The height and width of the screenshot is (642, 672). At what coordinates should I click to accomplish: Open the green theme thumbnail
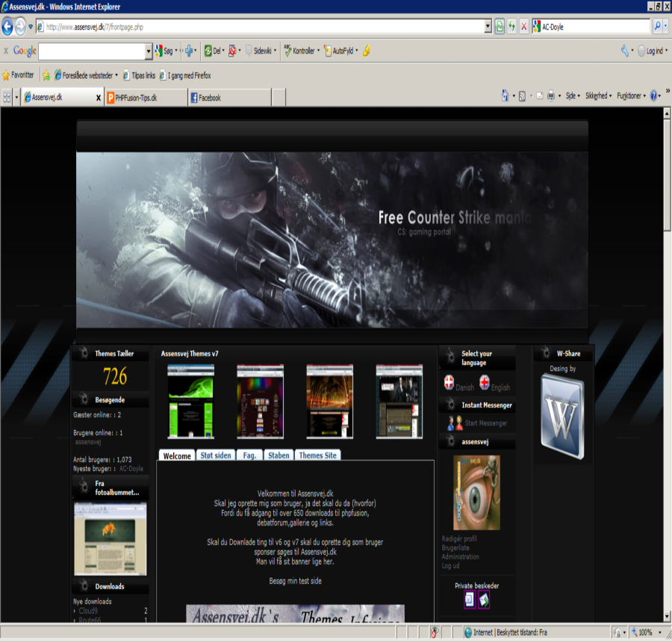190,401
